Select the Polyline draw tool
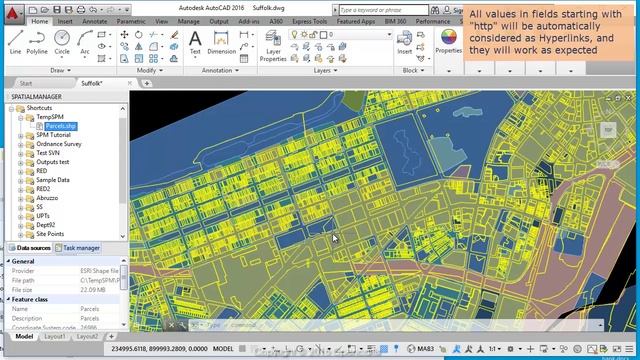Screen dimensions: 640x360 37,42
